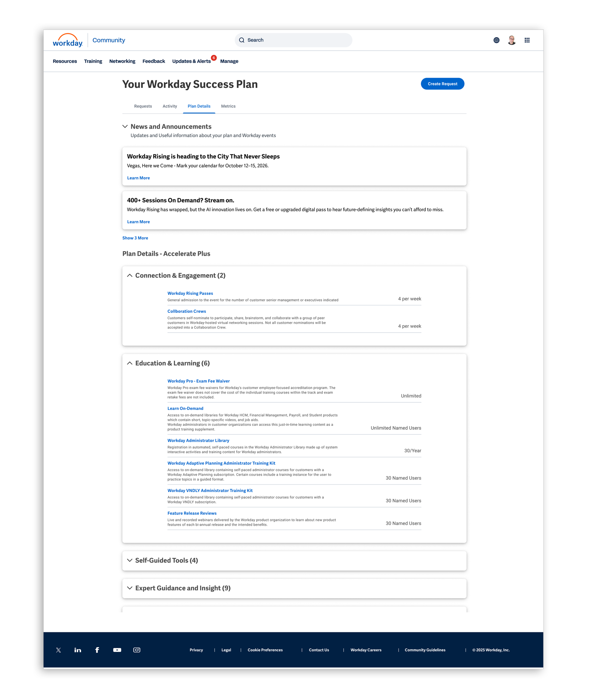600x700 pixels.
Task: Click Learn More under 400+ Sessions announcement
Action: [x=138, y=222]
